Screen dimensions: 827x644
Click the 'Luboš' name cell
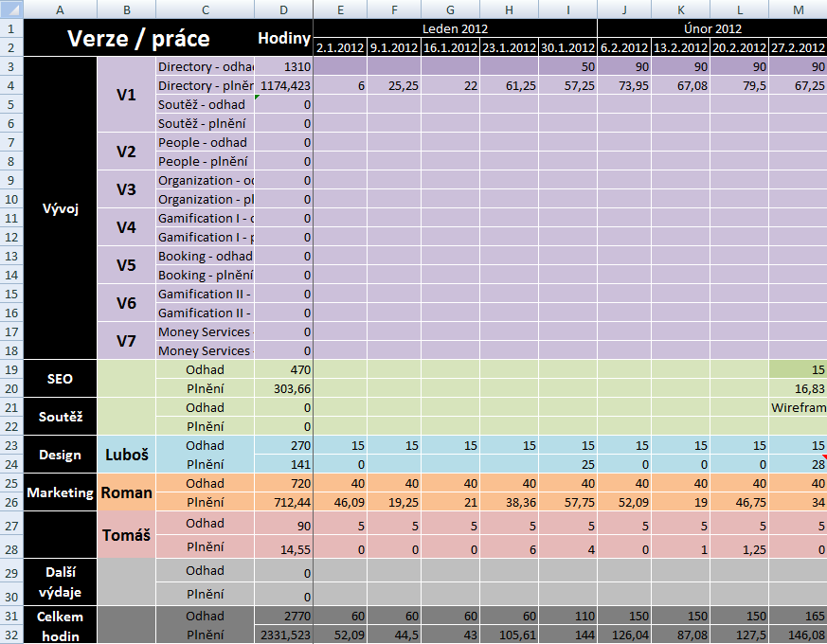(x=127, y=455)
